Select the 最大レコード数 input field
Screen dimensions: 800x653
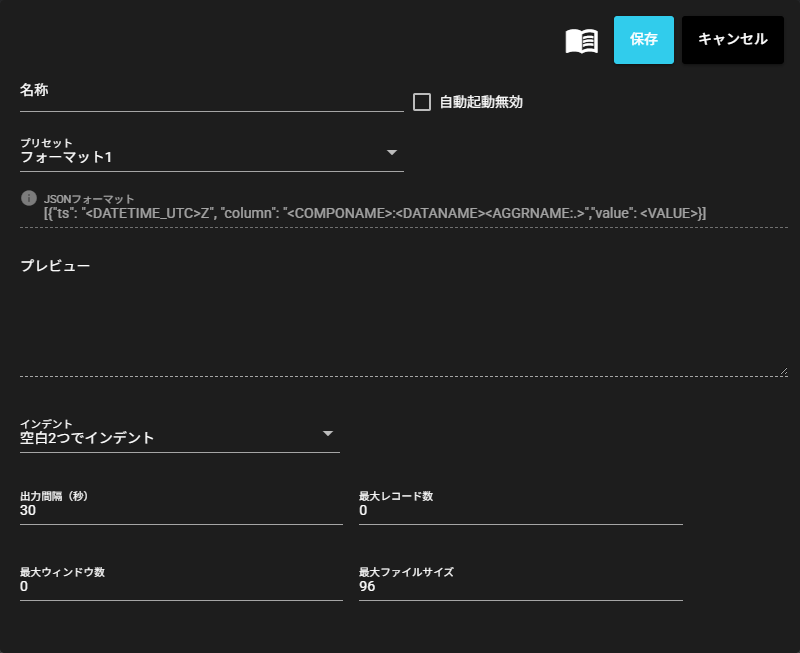pos(520,511)
